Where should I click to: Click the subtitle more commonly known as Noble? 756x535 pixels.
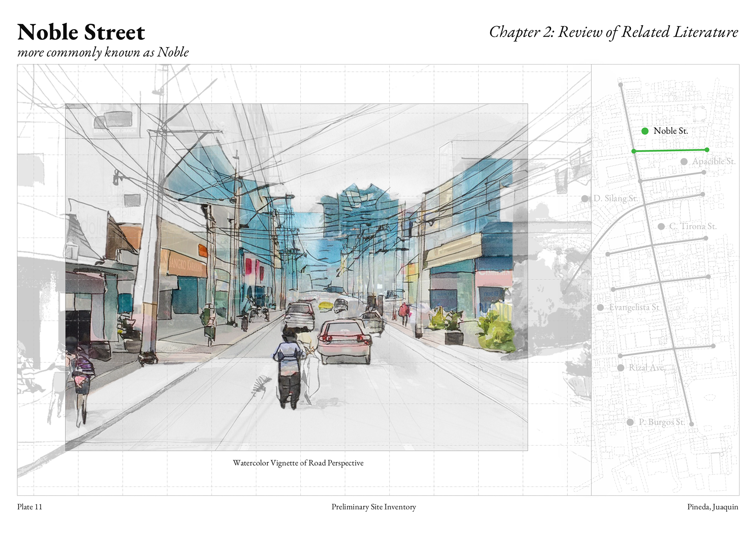tap(103, 52)
